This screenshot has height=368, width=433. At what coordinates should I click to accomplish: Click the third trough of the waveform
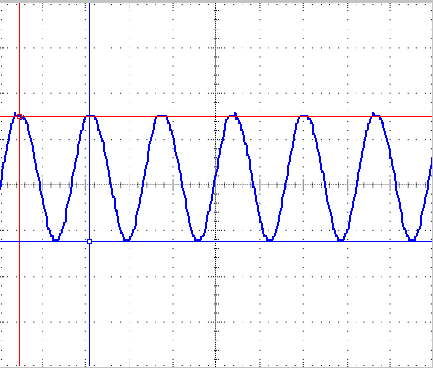198,239
